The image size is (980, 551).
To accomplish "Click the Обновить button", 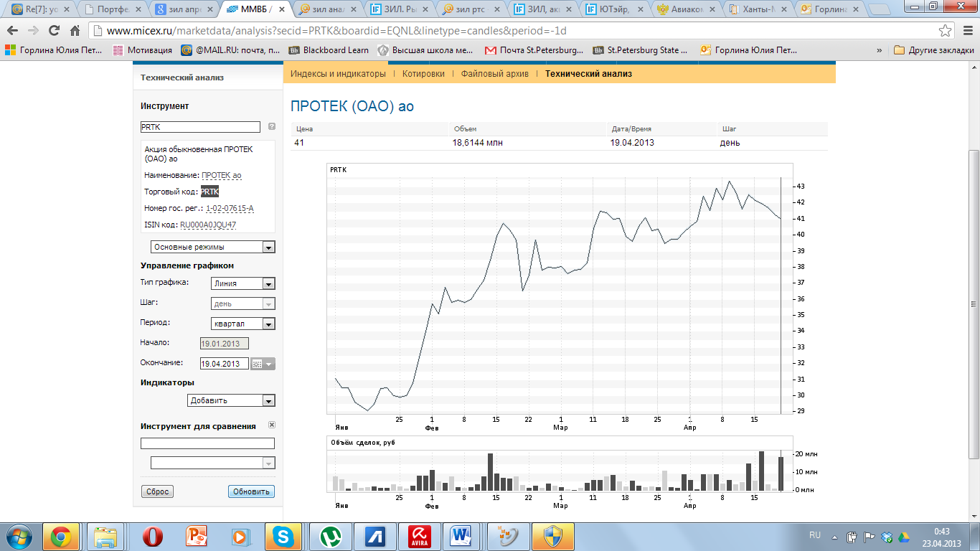I will click(251, 491).
